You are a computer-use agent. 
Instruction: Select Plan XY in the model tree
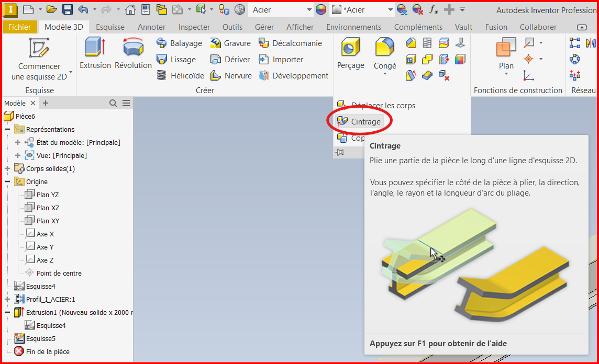point(48,221)
